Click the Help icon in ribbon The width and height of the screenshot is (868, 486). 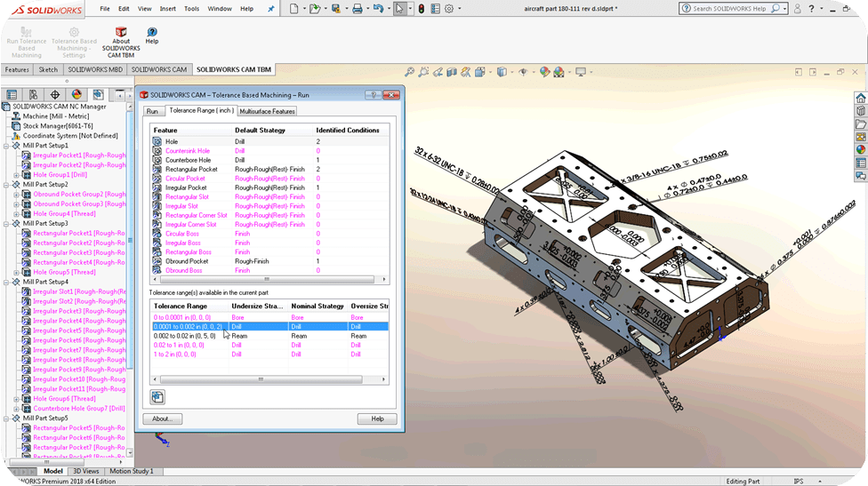[152, 32]
